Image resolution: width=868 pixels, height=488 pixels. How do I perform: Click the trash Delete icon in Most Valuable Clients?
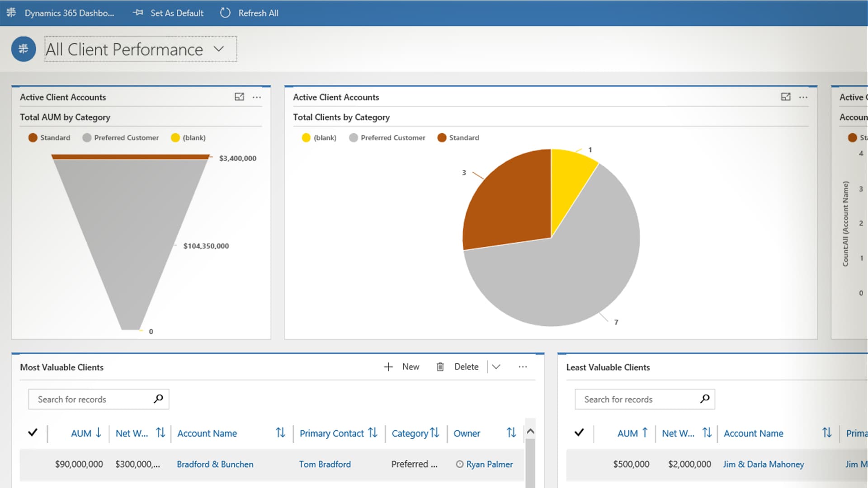[x=440, y=367]
